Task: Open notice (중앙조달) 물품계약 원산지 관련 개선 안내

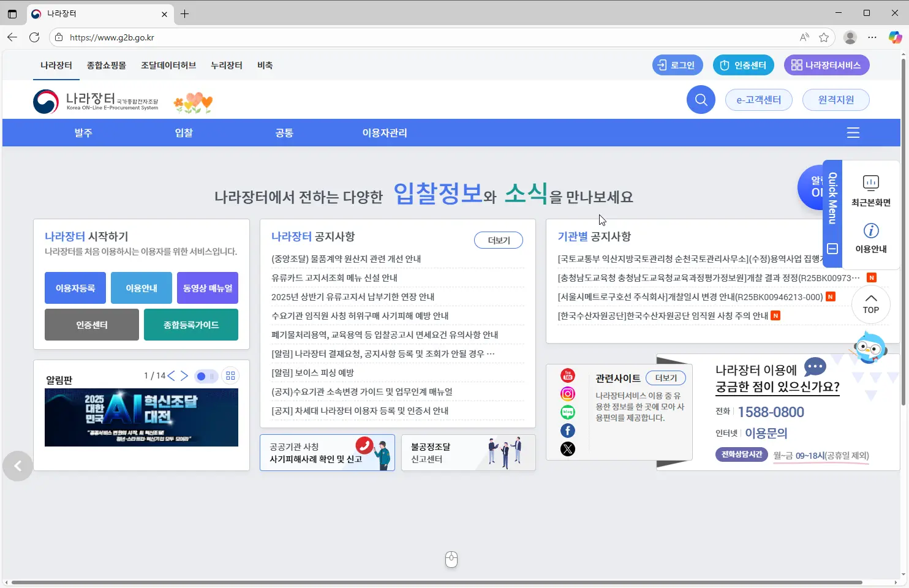Action: click(346, 259)
